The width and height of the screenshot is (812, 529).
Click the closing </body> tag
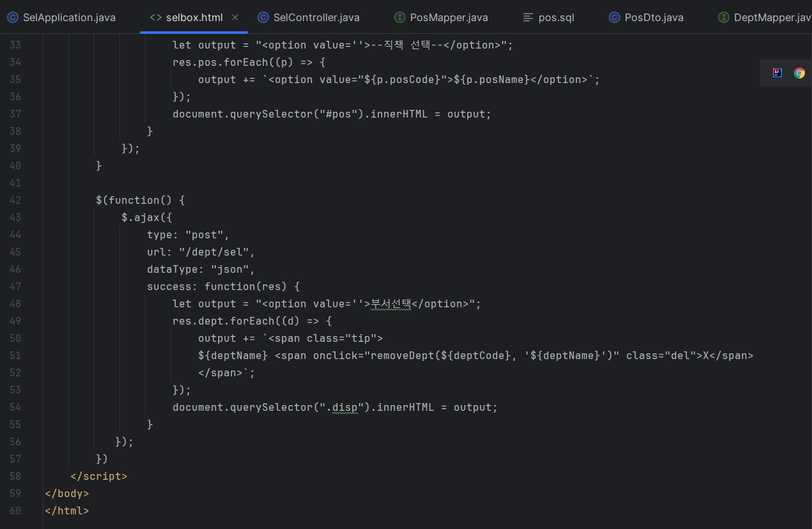[67, 493]
